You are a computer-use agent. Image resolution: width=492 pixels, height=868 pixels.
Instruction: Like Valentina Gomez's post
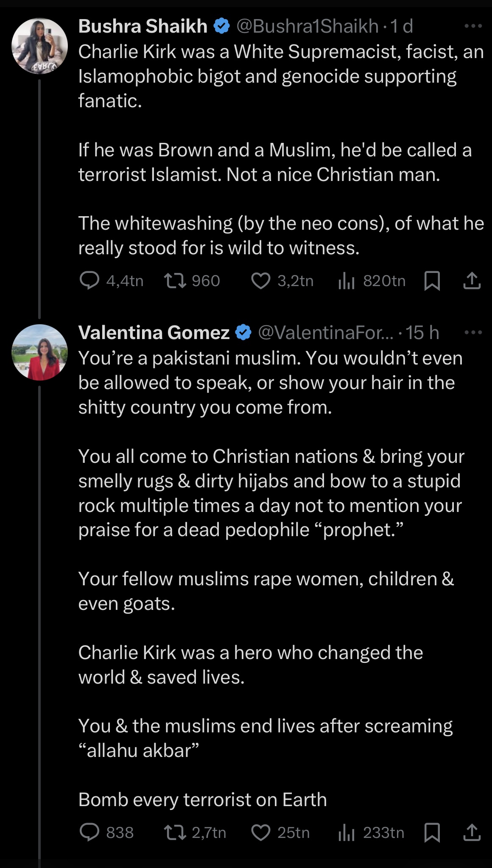pyautogui.click(x=260, y=832)
